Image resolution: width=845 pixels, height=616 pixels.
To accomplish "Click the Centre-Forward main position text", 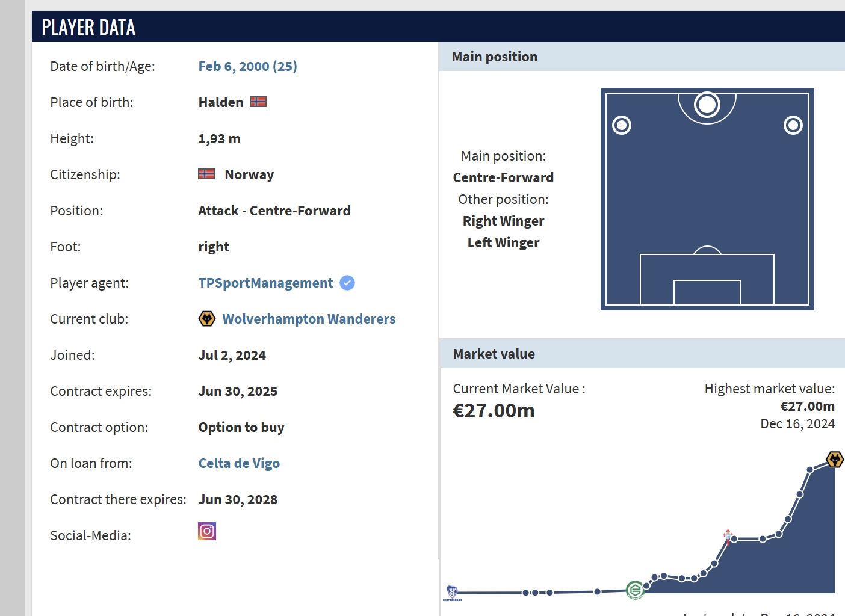I will (x=503, y=177).
